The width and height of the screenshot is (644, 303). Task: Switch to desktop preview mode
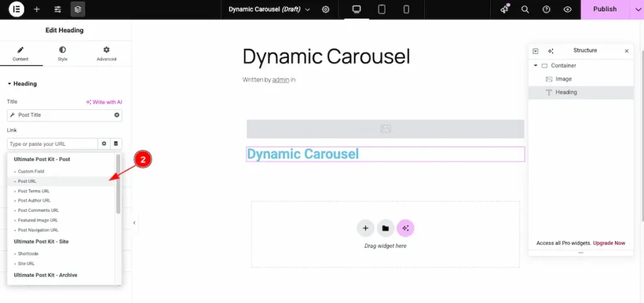coord(357,9)
